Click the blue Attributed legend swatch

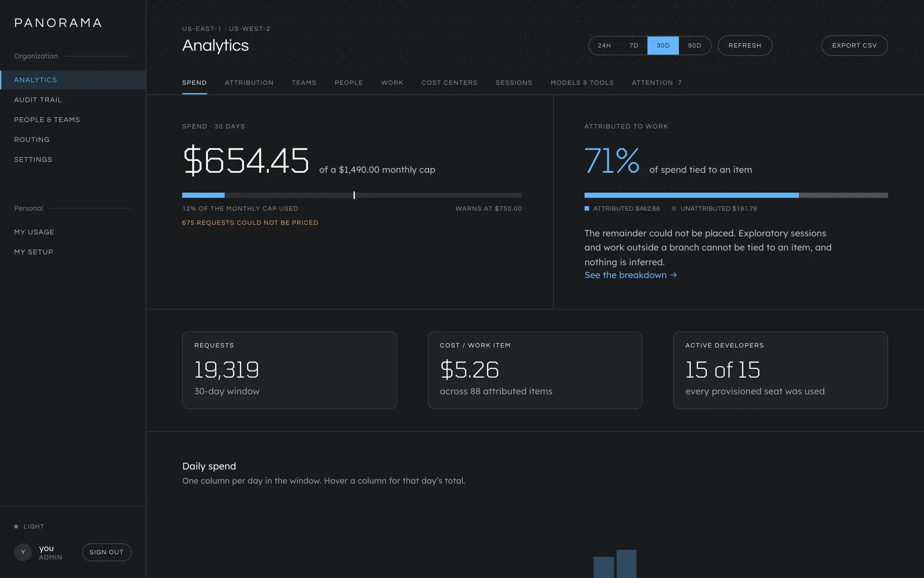[x=587, y=209]
